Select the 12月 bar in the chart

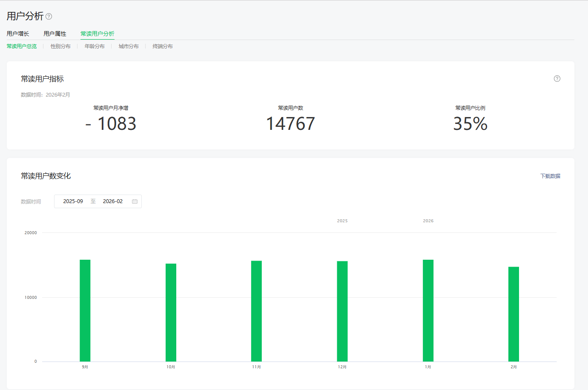(342, 311)
